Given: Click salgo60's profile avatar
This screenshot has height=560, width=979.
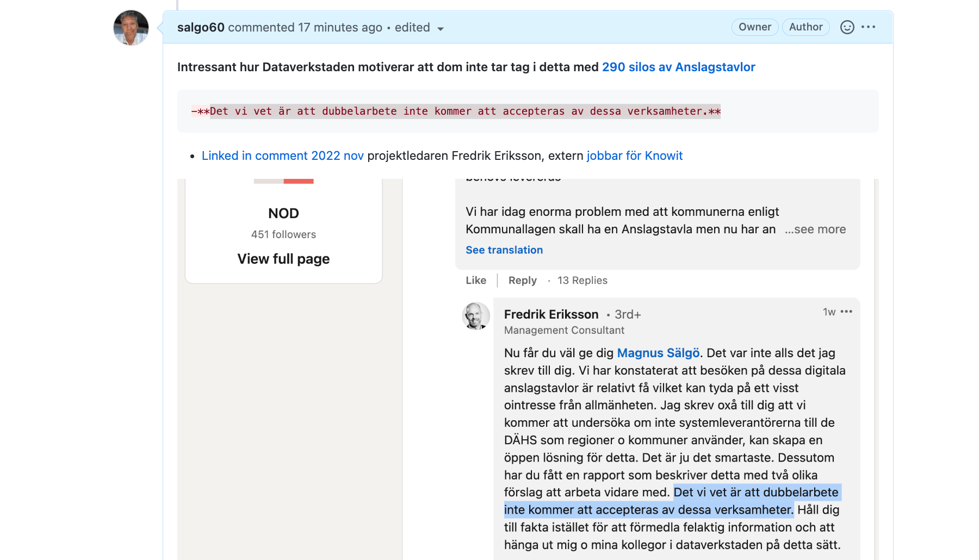Looking at the screenshot, I should click(x=131, y=28).
